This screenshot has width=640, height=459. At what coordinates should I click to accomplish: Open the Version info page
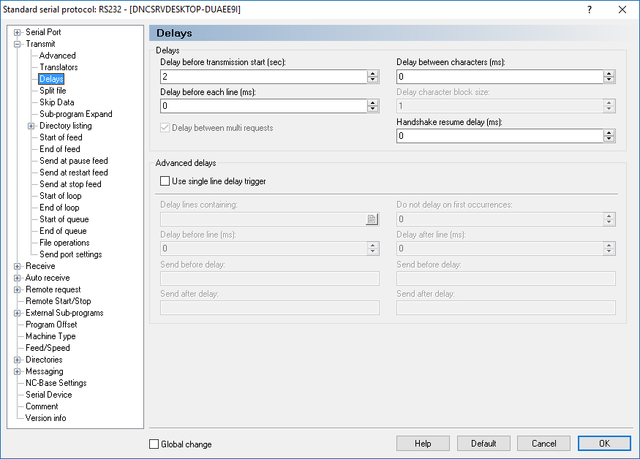(45, 418)
